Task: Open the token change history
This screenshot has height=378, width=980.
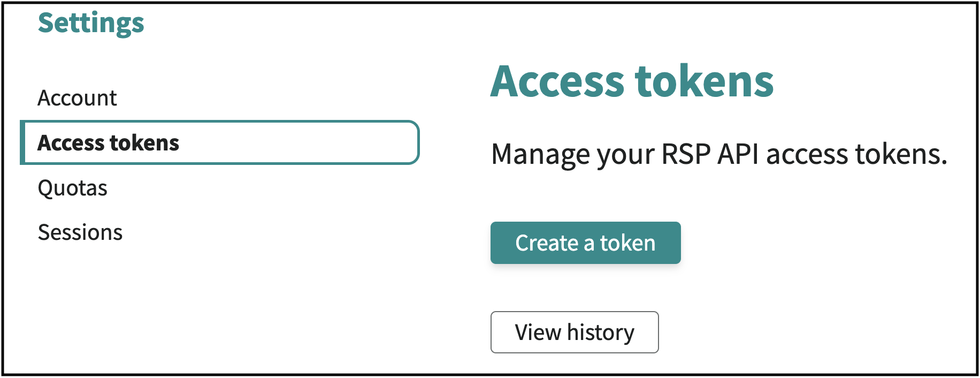Action: click(575, 332)
